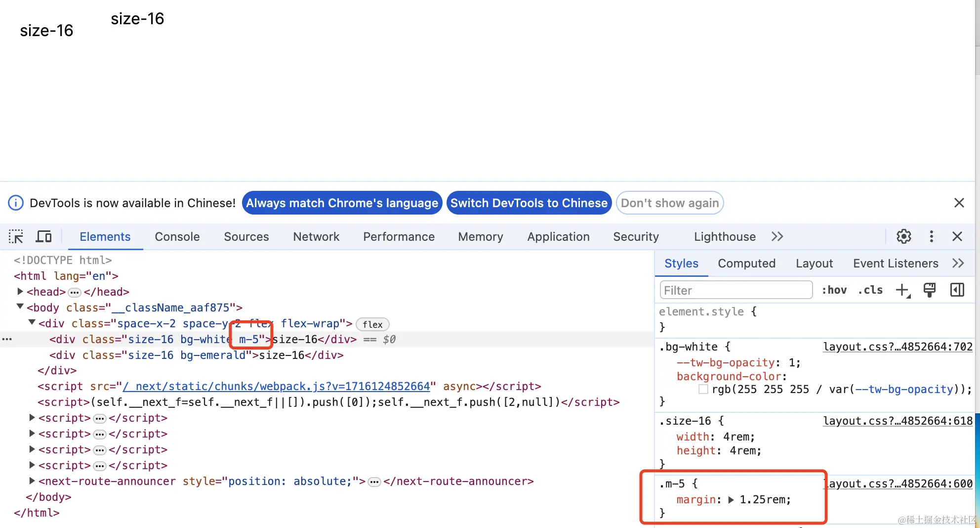Switch to the Memory tab
The image size is (980, 528).
click(481, 237)
